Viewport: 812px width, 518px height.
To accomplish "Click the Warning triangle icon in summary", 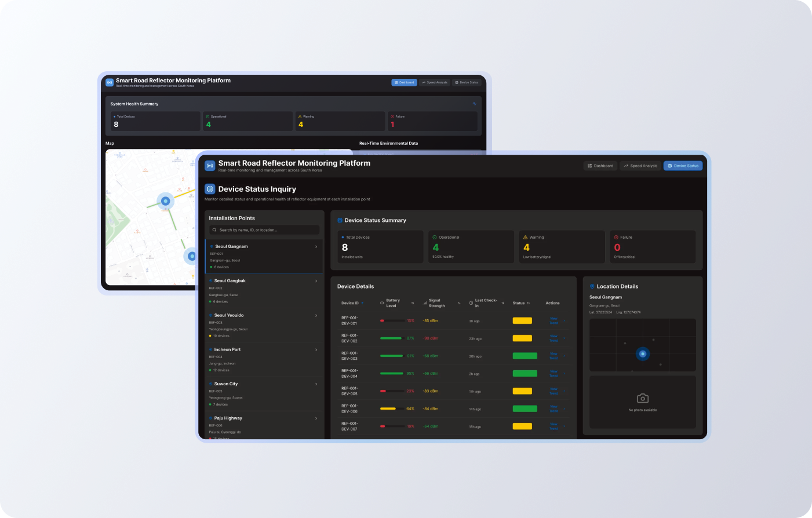I will tap(526, 237).
